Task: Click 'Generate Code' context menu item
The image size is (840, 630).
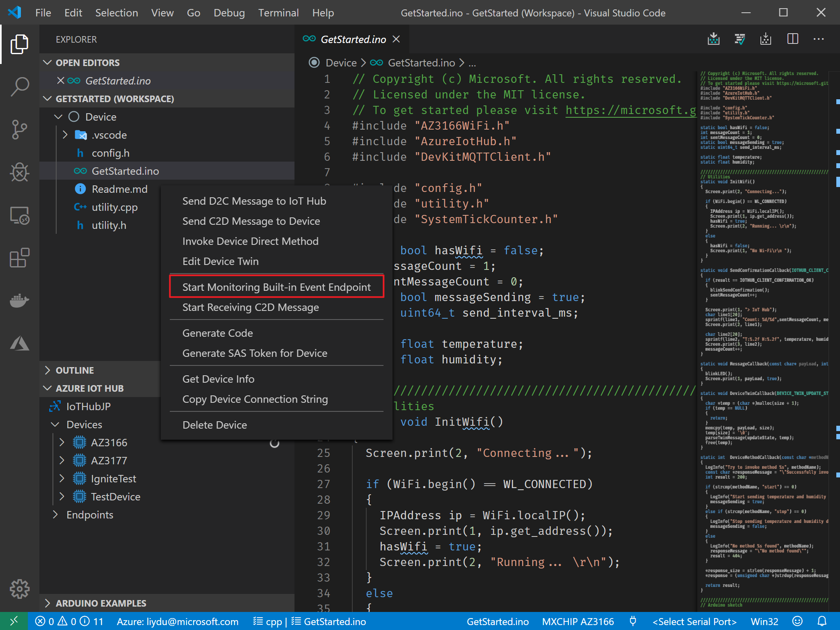Action: pyautogui.click(x=218, y=333)
